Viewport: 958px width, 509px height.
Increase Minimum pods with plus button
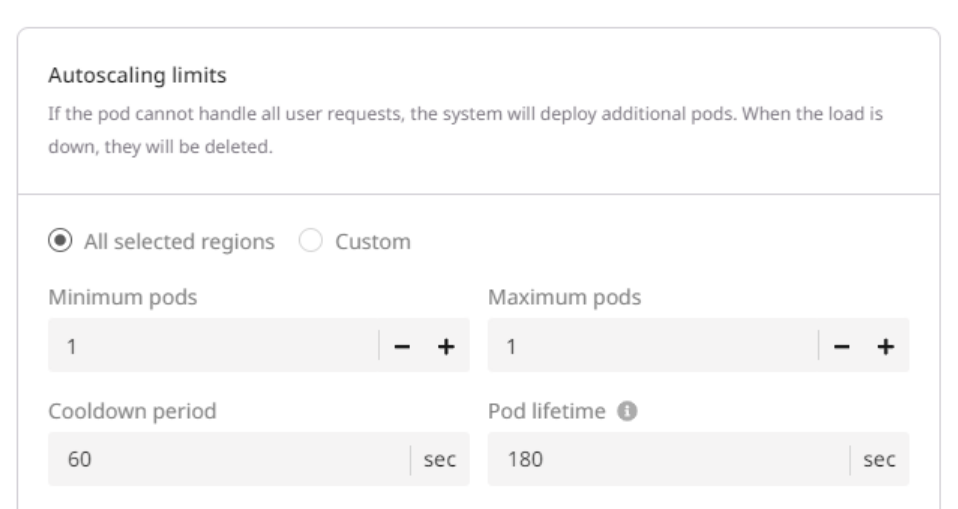coord(445,346)
